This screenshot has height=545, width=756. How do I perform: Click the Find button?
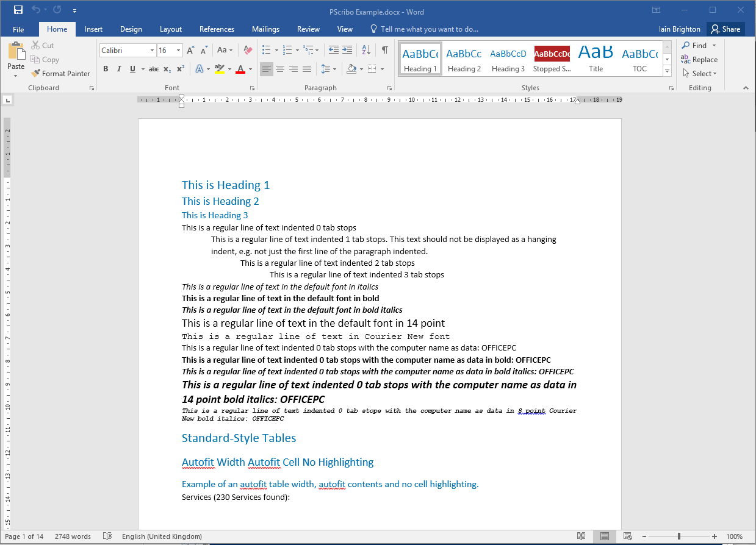(694, 46)
